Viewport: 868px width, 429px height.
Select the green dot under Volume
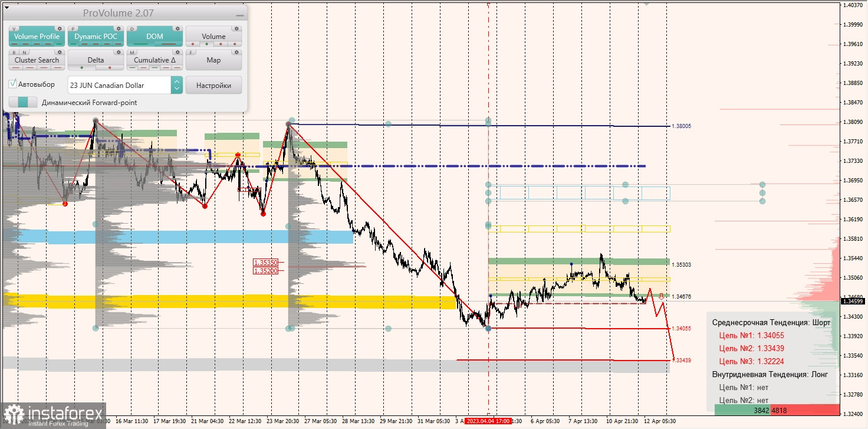click(x=207, y=44)
